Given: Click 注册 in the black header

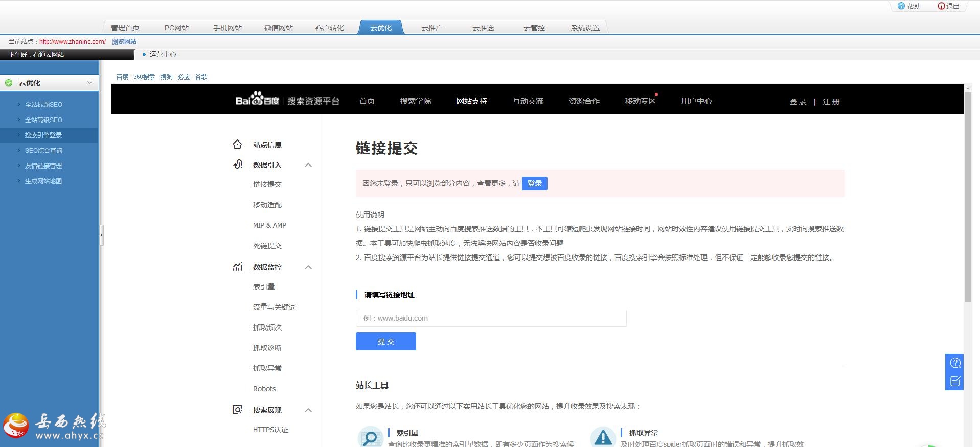Looking at the screenshot, I should click(831, 102).
